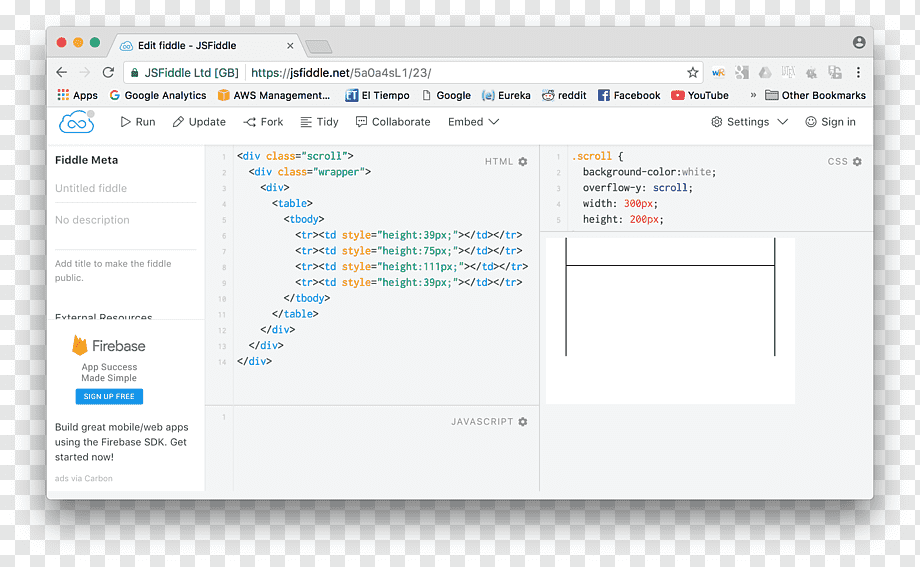Open Collaborate option
The height and width of the screenshot is (567, 920).
[x=393, y=122]
